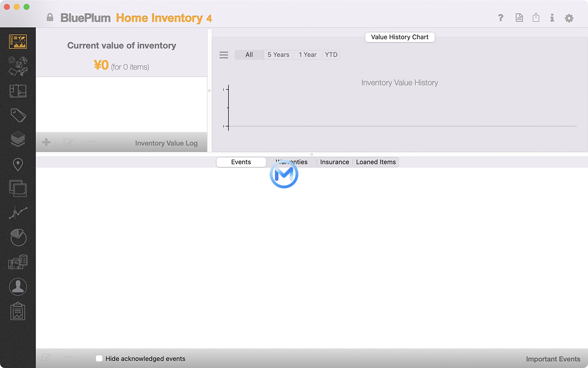Image resolution: width=588 pixels, height=368 pixels.
Task: Click the pie chart reports icon
Action: pyautogui.click(x=18, y=238)
